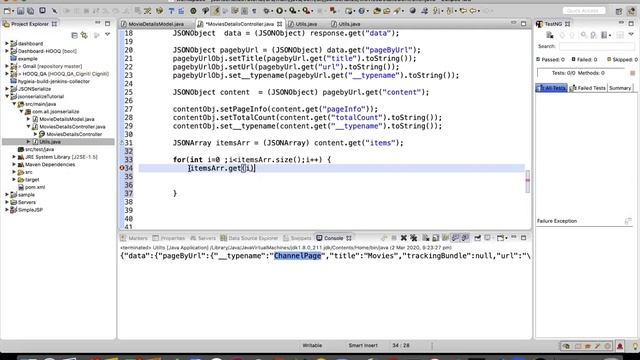Toggle the Skipped filter checkbox in TestNG
This screenshot has height=360, width=640.
pyautogui.click(x=609, y=59)
